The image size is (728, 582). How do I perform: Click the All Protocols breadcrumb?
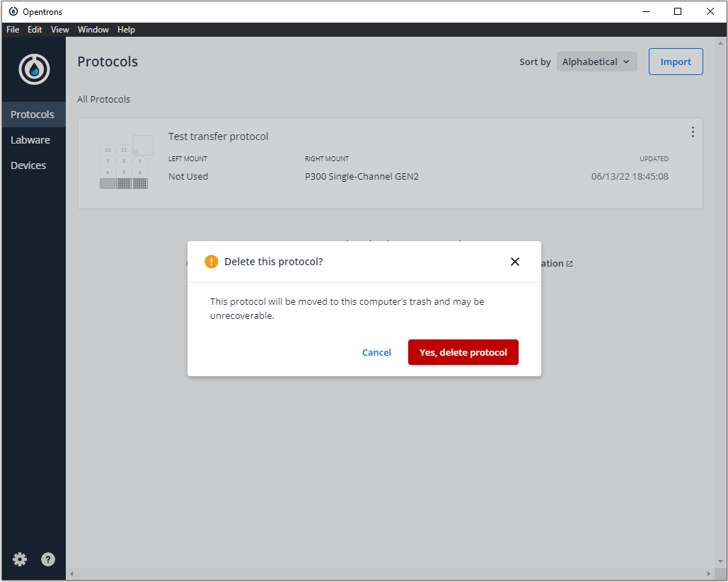click(x=103, y=99)
